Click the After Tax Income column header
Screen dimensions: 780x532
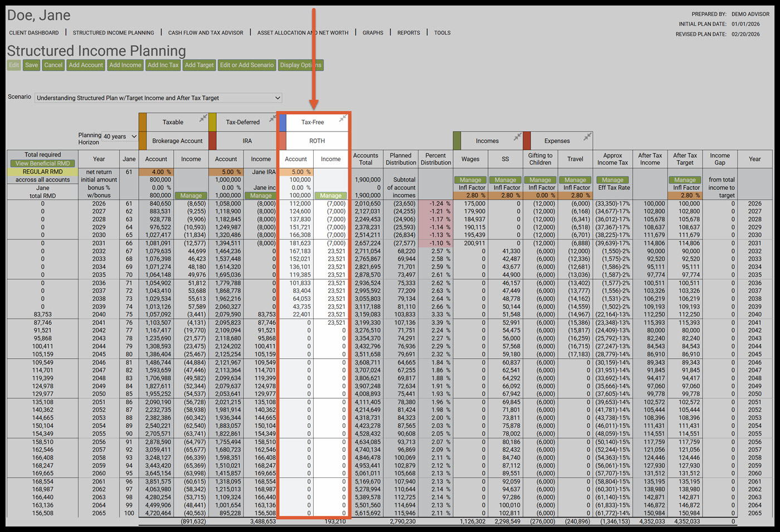pos(650,159)
